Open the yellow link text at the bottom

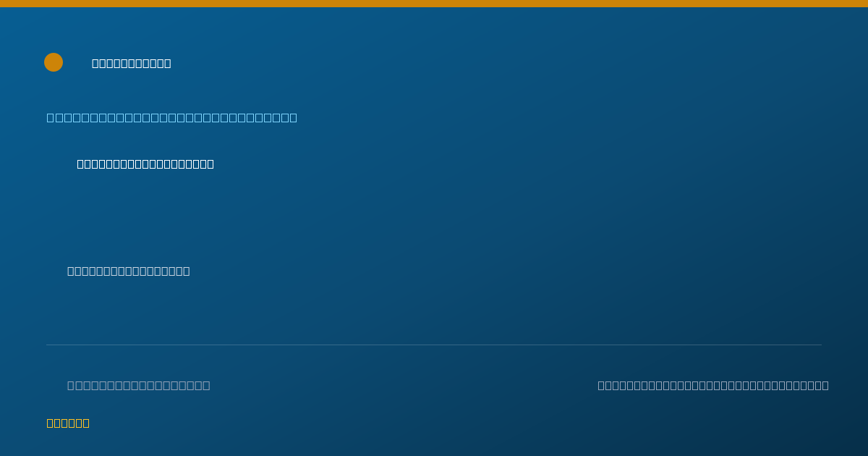coord(68,423)
